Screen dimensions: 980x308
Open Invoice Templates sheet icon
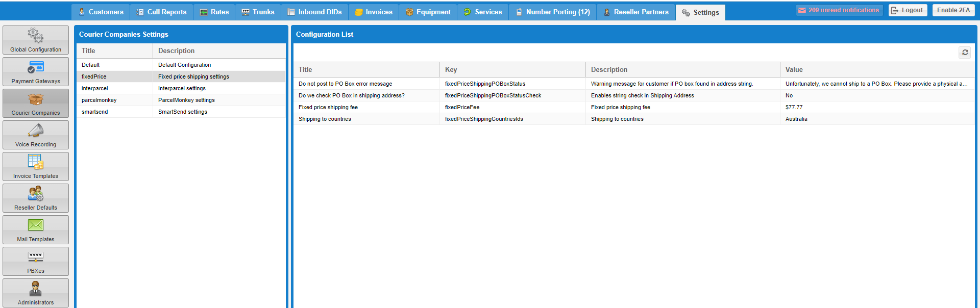click(x=36, y=162)
